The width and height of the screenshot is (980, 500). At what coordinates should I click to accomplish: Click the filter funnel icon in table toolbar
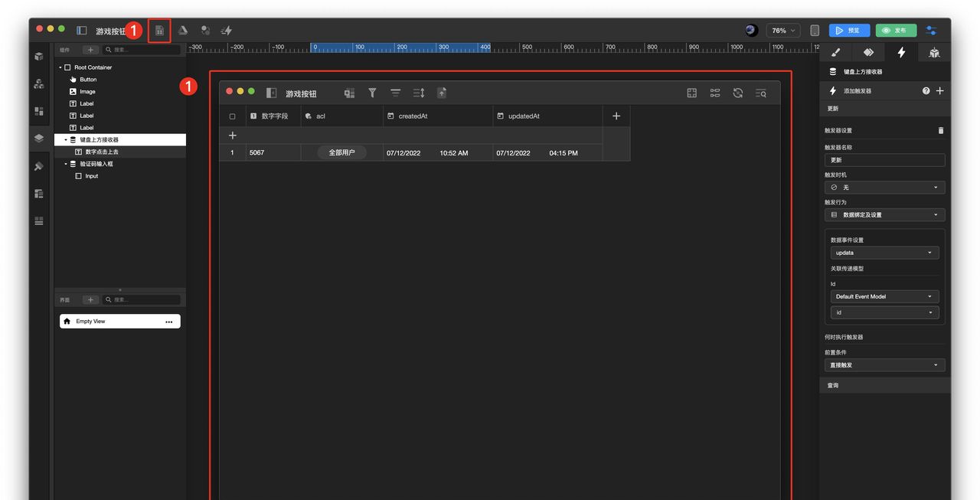(x=372, y=93)
